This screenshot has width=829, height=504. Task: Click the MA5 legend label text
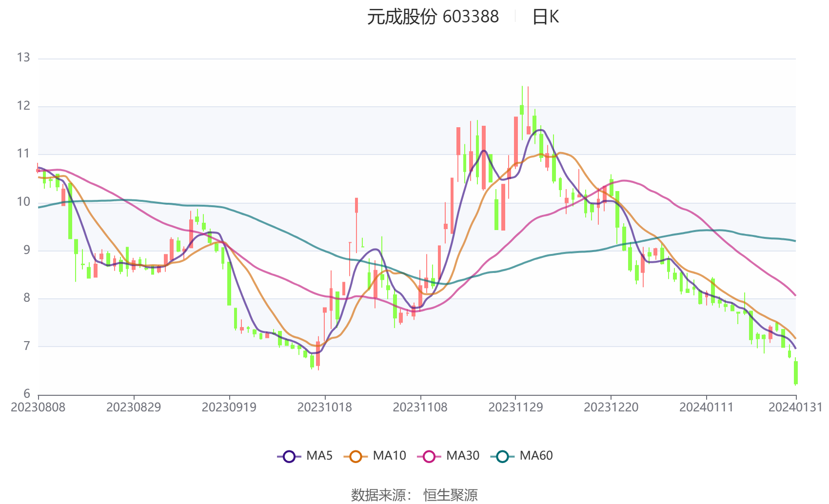point(319,456)
